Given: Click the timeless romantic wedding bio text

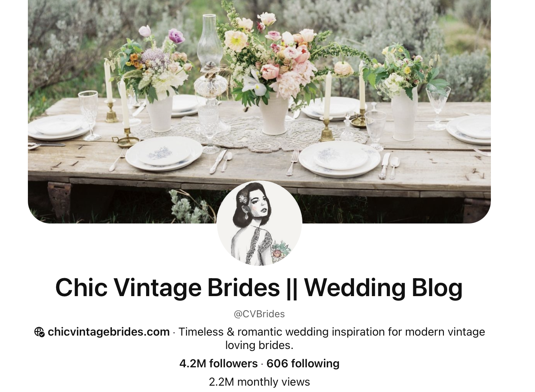Looking at the screenshot, I should 331,338.
